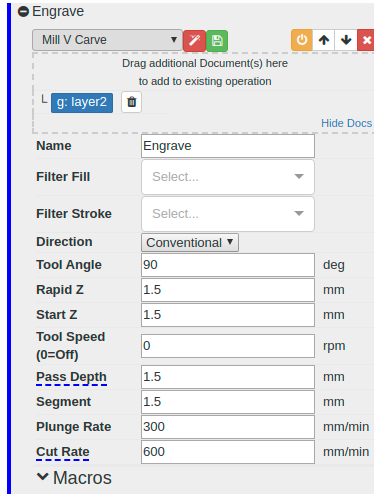Screen dimensions: 374x494
Task: Click the Rapid Z input field
Action: (x=228, y=290)
